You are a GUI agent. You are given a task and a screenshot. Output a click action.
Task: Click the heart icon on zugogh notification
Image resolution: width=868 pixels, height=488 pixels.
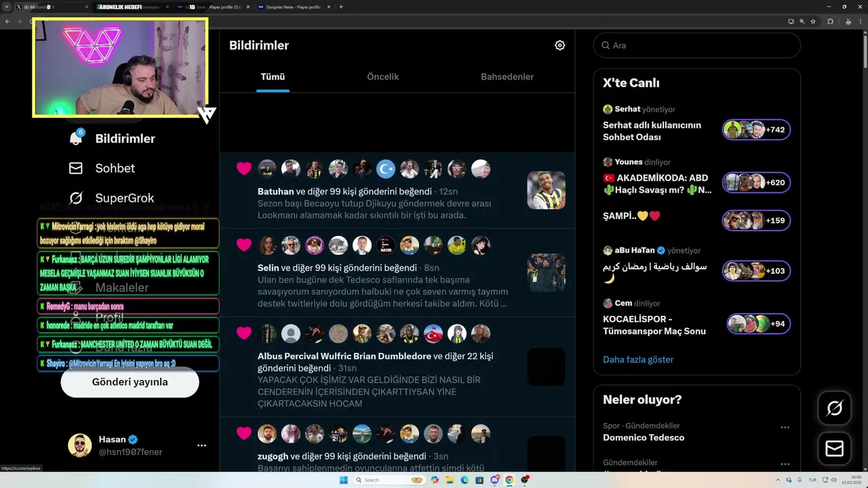(244, 433)
